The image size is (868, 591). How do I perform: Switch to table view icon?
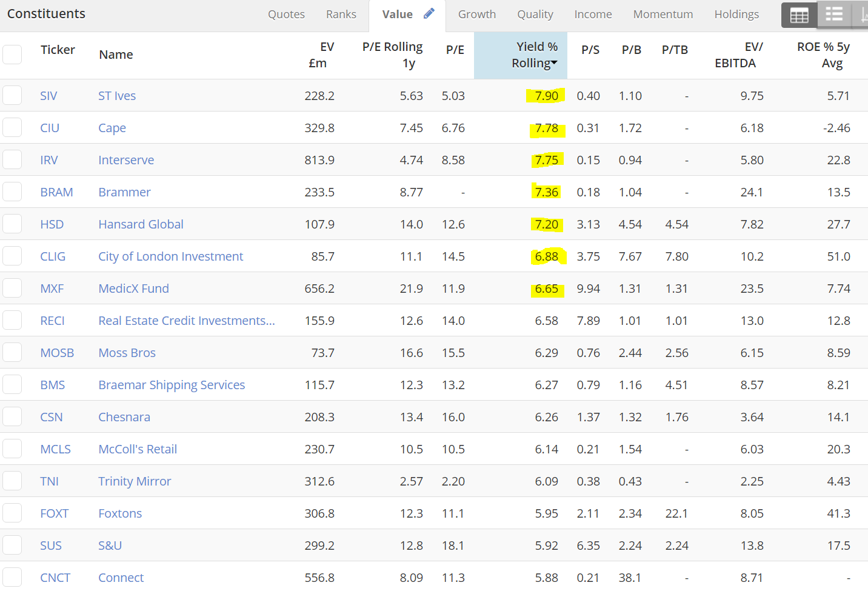(799, 15)
